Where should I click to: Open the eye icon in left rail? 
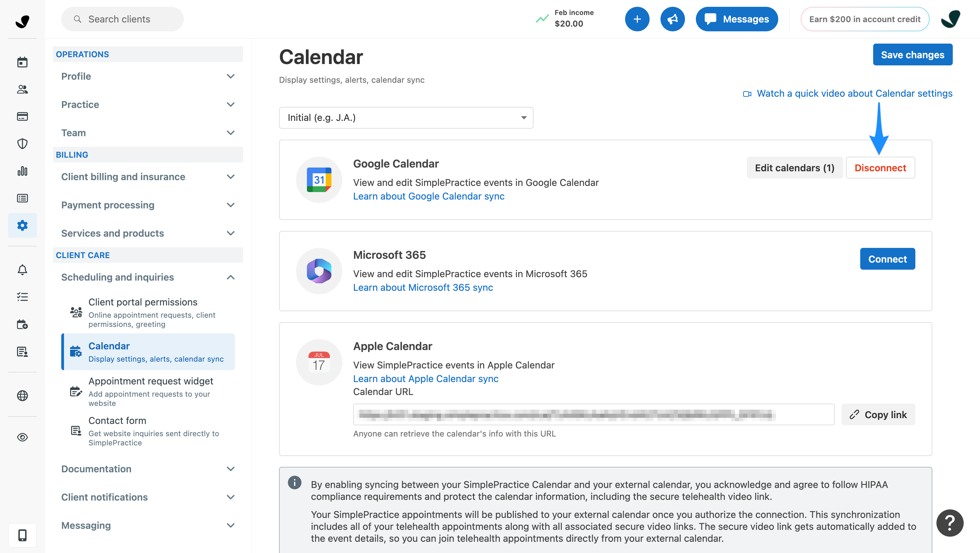point(22,437)
